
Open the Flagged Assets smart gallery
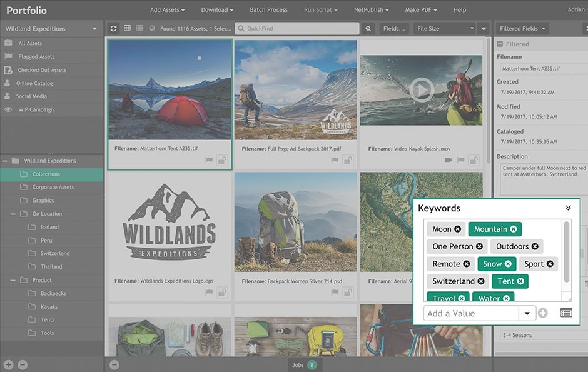[36, 57]
